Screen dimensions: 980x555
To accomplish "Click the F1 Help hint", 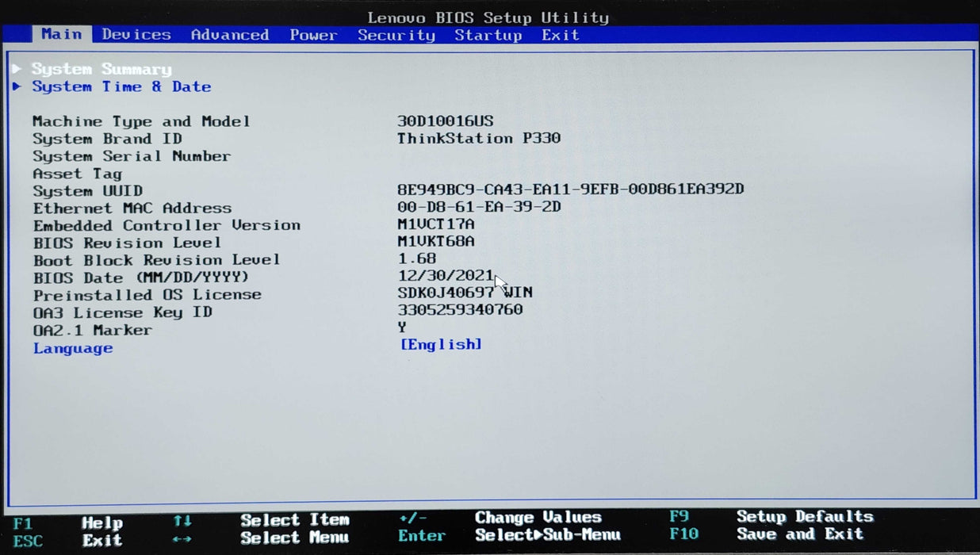I will click(68, 523).
